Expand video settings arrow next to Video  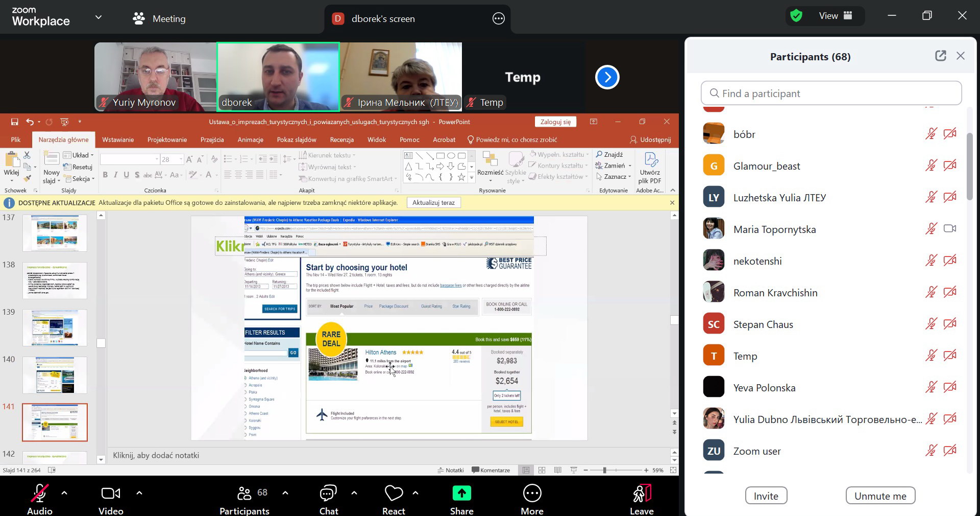tap(139, 493)
